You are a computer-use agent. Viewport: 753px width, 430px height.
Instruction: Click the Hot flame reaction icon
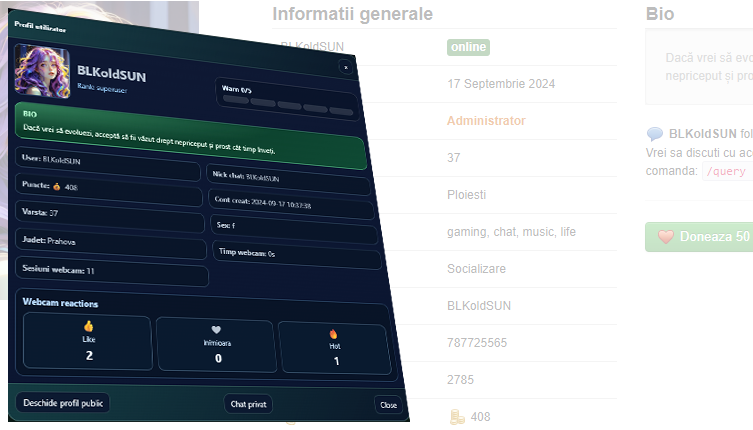coord(333,334)
